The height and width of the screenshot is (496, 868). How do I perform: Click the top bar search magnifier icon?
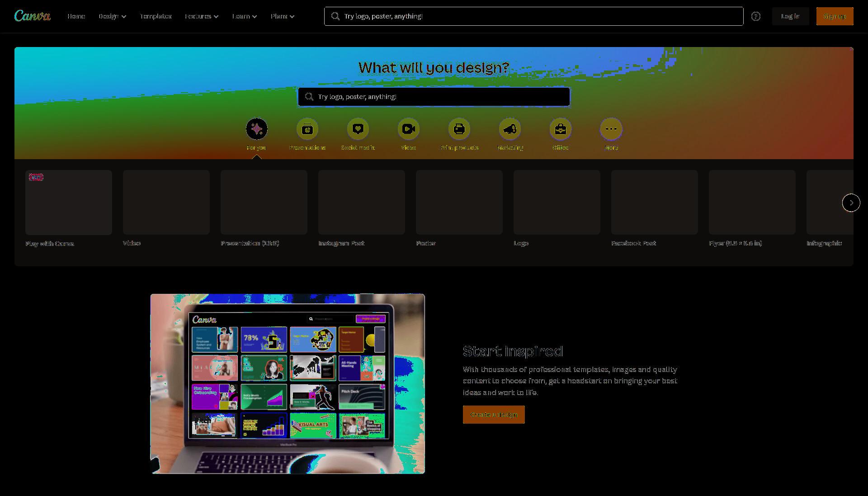coord(335,16)
